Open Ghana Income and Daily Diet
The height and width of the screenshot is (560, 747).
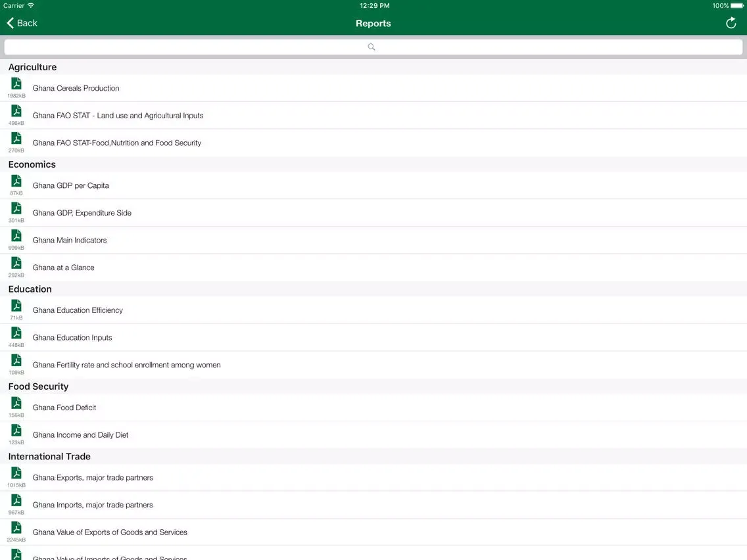click(373, 434)
